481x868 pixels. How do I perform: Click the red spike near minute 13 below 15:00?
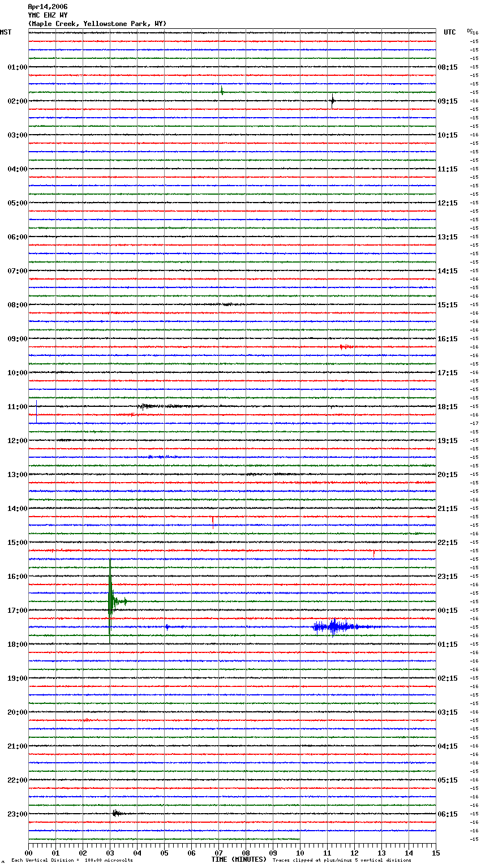374,553
